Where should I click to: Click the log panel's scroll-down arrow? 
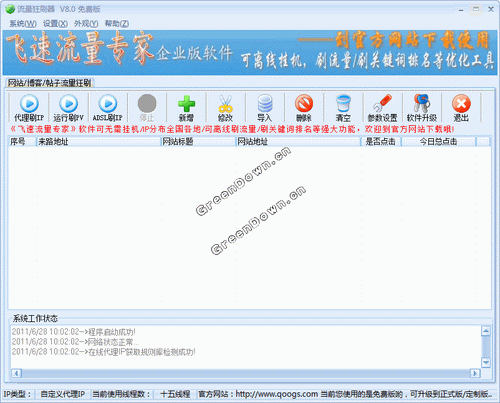point(486,362)
